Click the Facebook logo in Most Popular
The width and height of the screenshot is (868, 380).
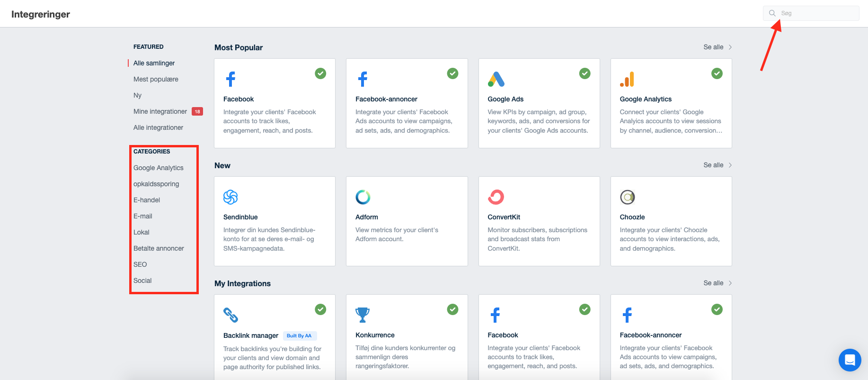230,79
